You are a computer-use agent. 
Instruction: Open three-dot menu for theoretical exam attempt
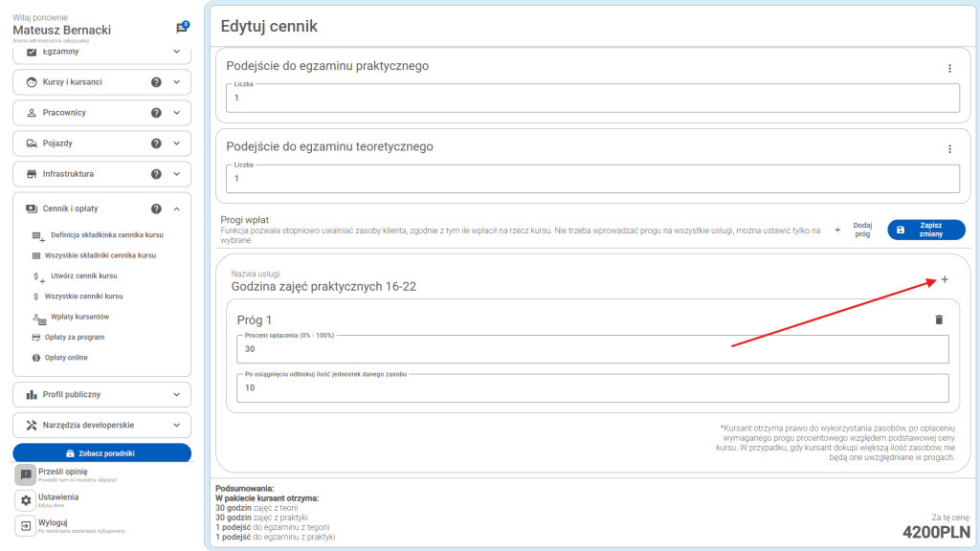(949, 149)
